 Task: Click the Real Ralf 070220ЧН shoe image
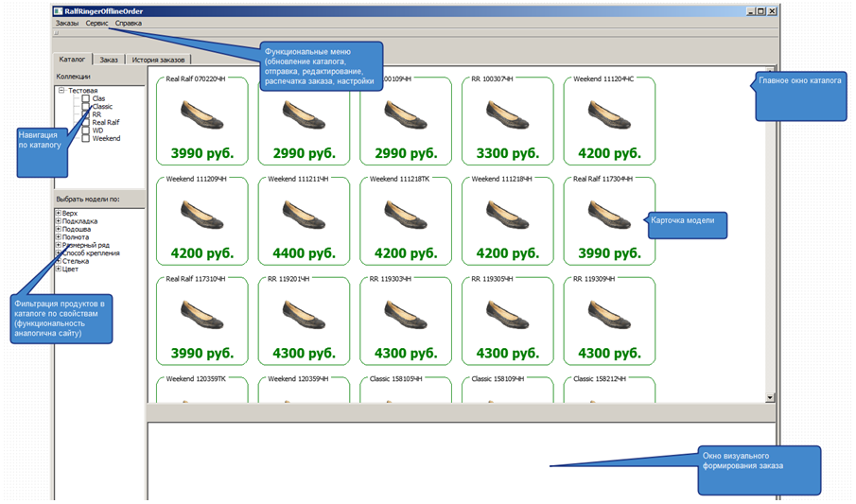[201, 115]
